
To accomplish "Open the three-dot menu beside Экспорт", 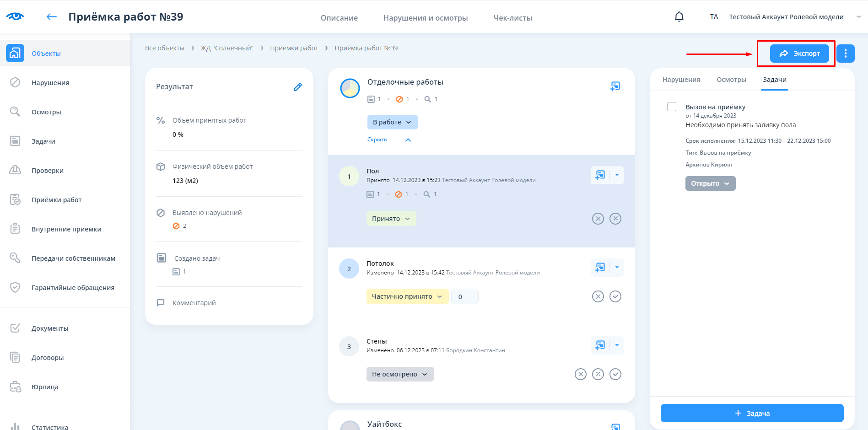I will click(x=845, y=54).
